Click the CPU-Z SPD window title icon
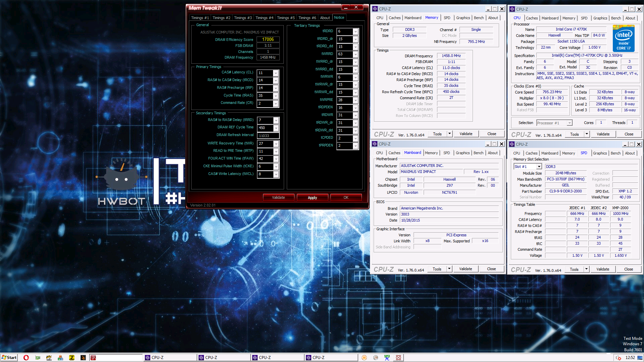This screenshot has width=644, height=362. (512, 144)
